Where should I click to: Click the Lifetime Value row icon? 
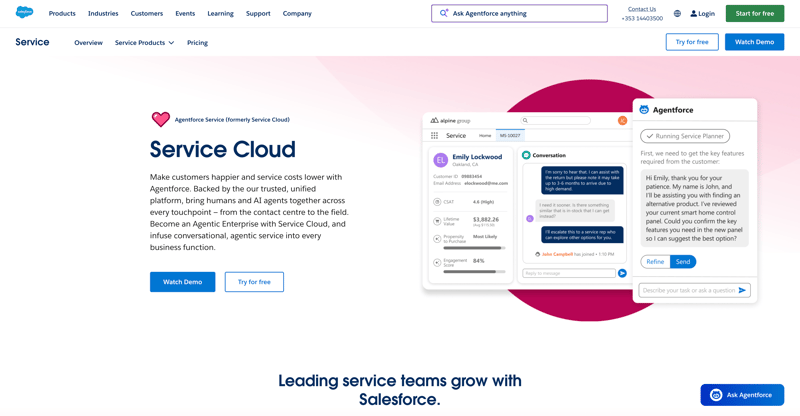(437, 222)
